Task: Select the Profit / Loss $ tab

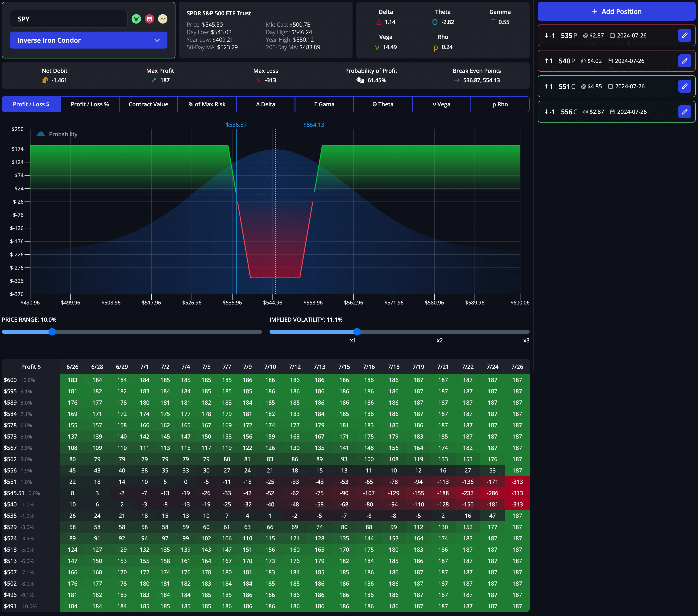Action: [x=31, y=104]
